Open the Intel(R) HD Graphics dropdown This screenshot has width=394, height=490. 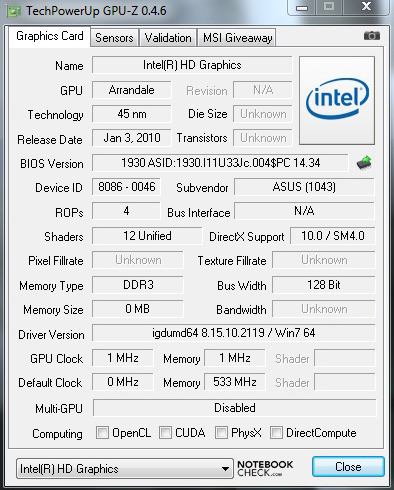pos(125,469)
